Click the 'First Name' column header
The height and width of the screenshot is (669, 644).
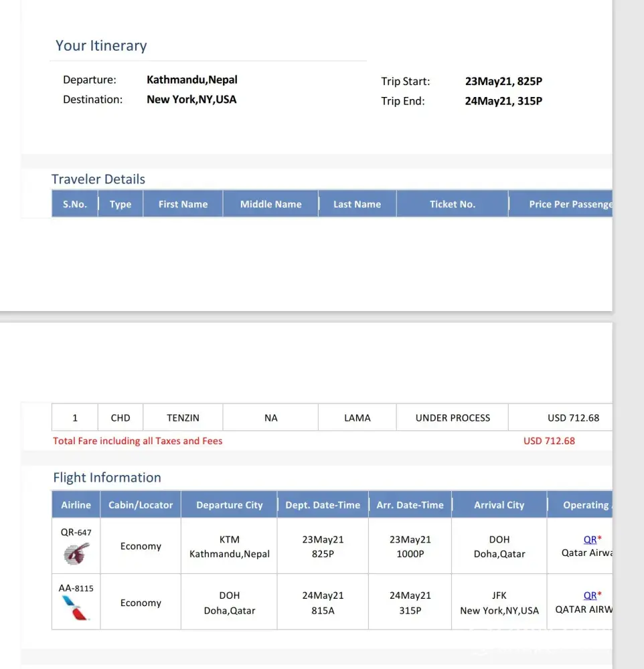tap(183, 204)
